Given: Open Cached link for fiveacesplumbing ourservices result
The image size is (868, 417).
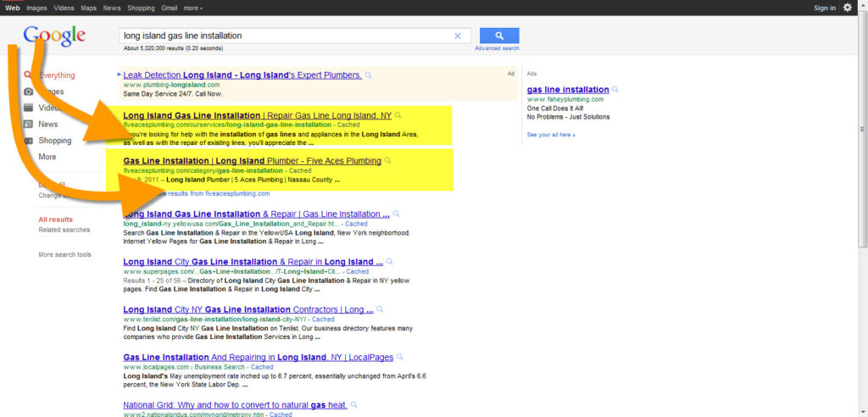Looking at the screenshot, I should (x=348, y=125).
